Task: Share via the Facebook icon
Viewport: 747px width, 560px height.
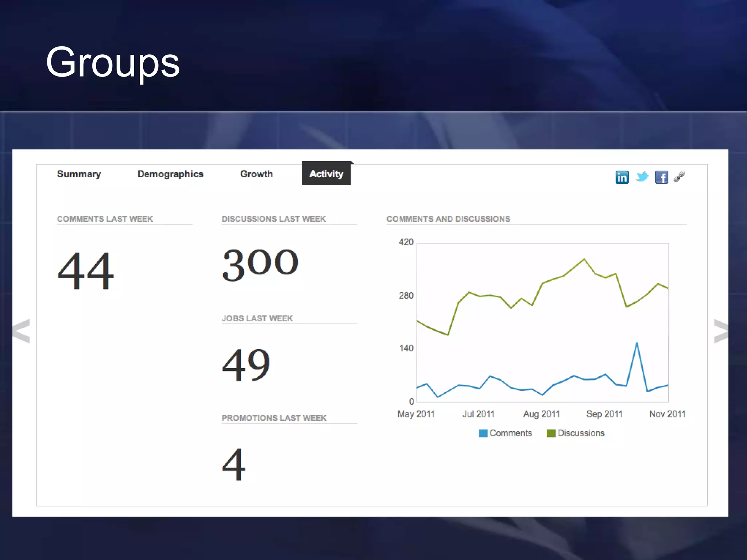Action: (662, 177)
